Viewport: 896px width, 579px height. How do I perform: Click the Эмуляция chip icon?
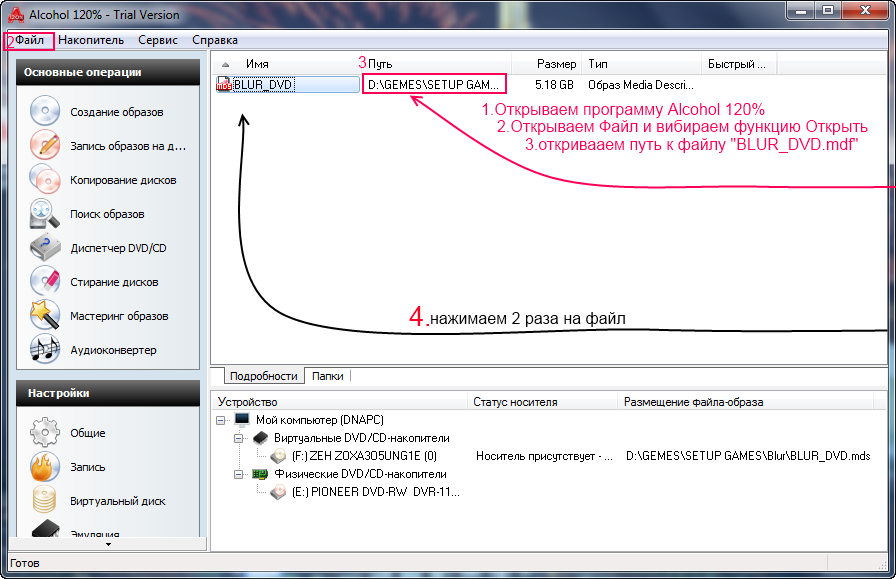(46, 528)
